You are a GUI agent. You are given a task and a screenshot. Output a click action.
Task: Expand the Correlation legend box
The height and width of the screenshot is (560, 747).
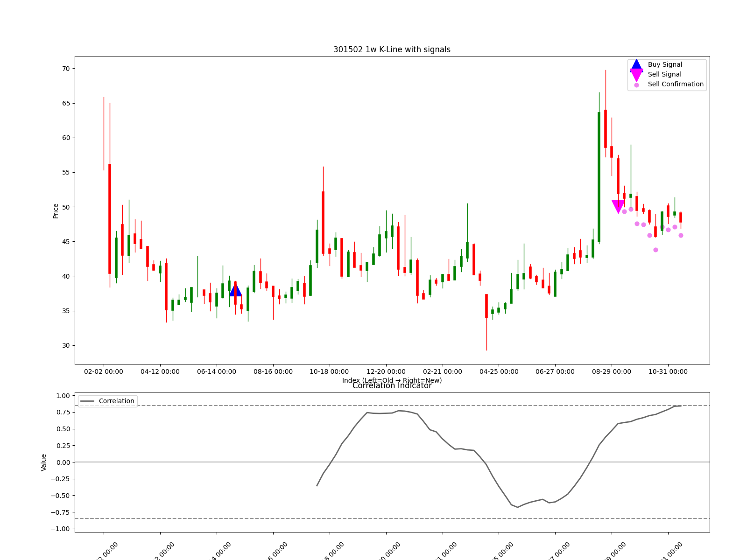click(x=107, y=400)
